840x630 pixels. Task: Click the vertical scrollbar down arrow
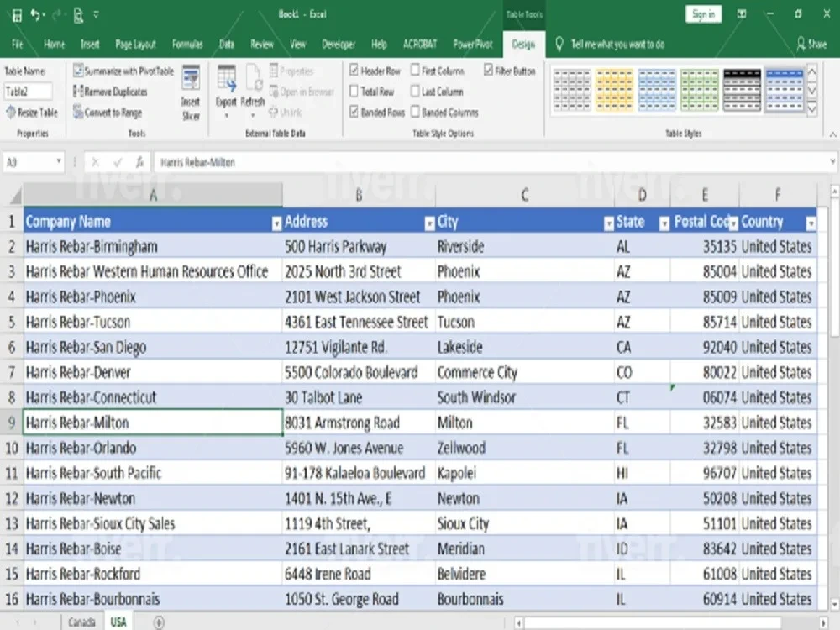tap(834, 604)
